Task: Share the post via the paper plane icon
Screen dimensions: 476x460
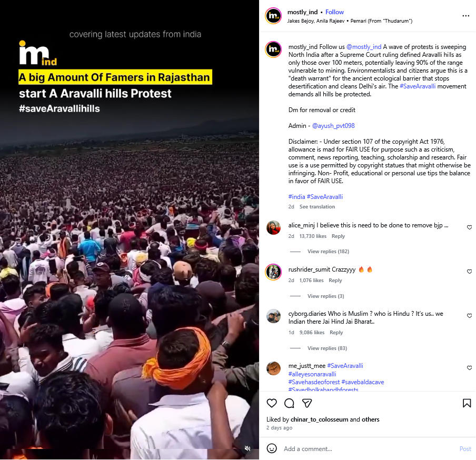Action: pos(307,403)
